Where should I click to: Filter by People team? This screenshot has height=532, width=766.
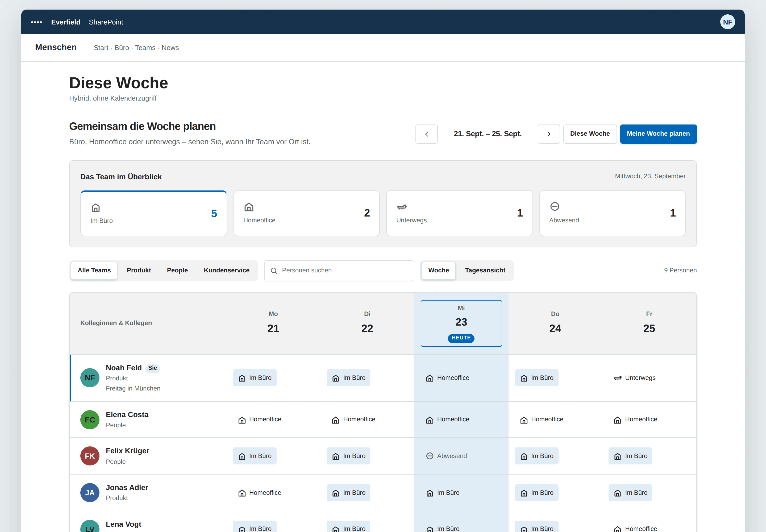pyautogui.click(x=177, y=270)
